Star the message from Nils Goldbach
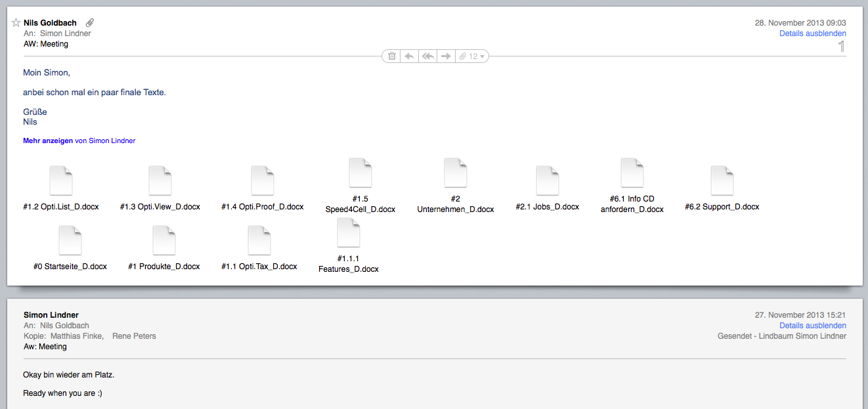Viewport: 868px width, 409px height. coord(16,23)
